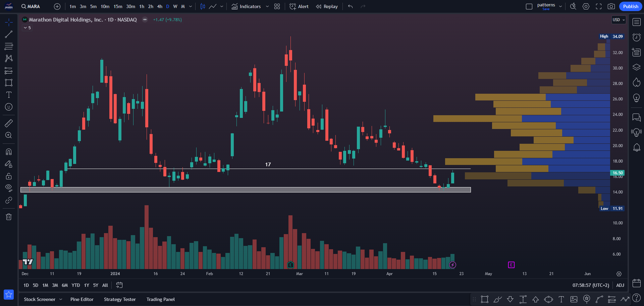Open the alerts clock panel

coord(636,37)
